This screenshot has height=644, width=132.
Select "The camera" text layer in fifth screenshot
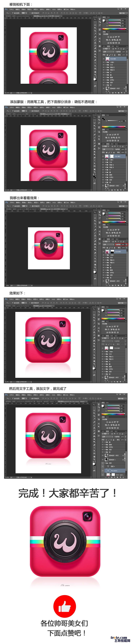114,470
